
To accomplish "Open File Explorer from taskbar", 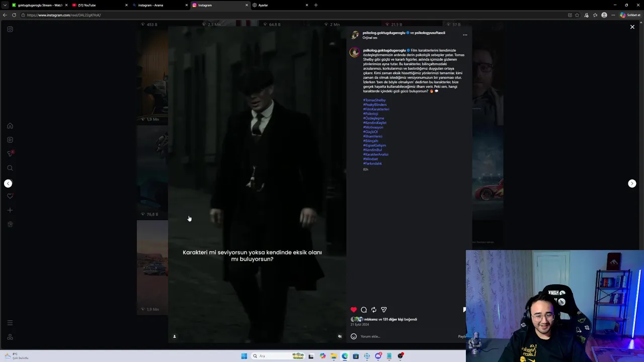I will click(x=334, y=356).
